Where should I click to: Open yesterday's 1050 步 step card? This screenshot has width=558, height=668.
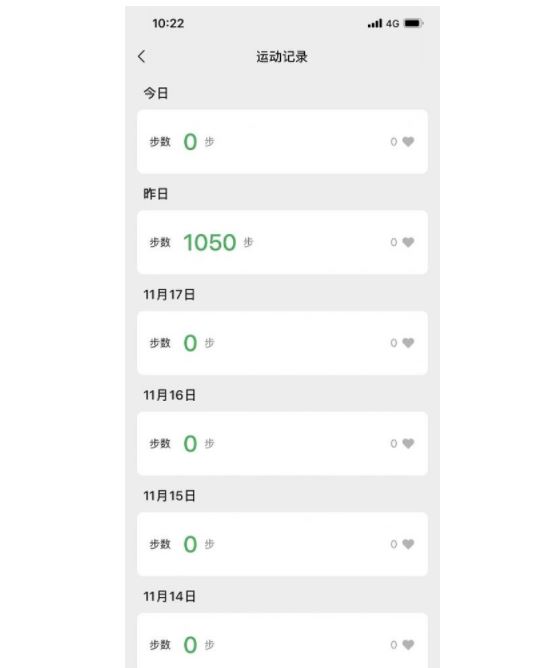(x=282, y=242)
